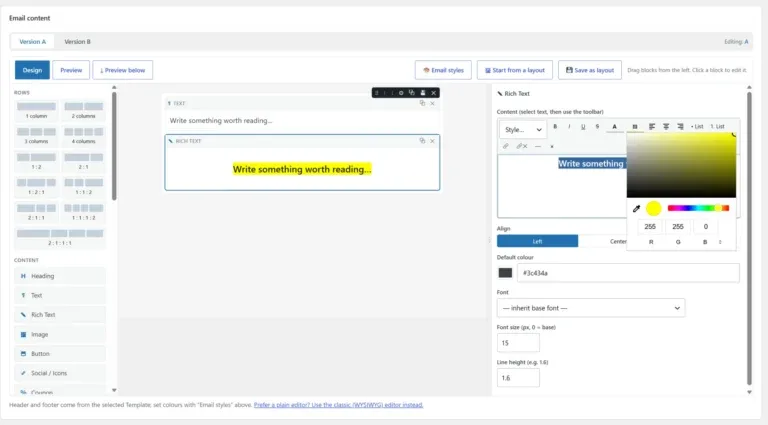The height and width of the screenshot is (425, 768).
Task: Add an Image content block
Action: pos(60,334)
